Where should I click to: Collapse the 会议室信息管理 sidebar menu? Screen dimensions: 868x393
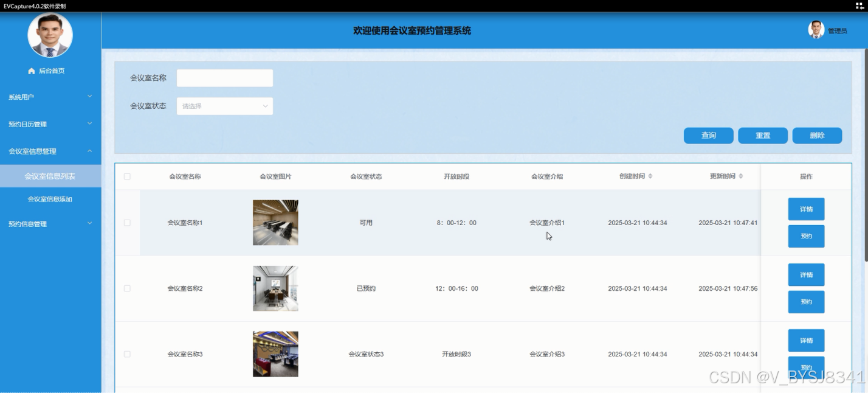50,151
